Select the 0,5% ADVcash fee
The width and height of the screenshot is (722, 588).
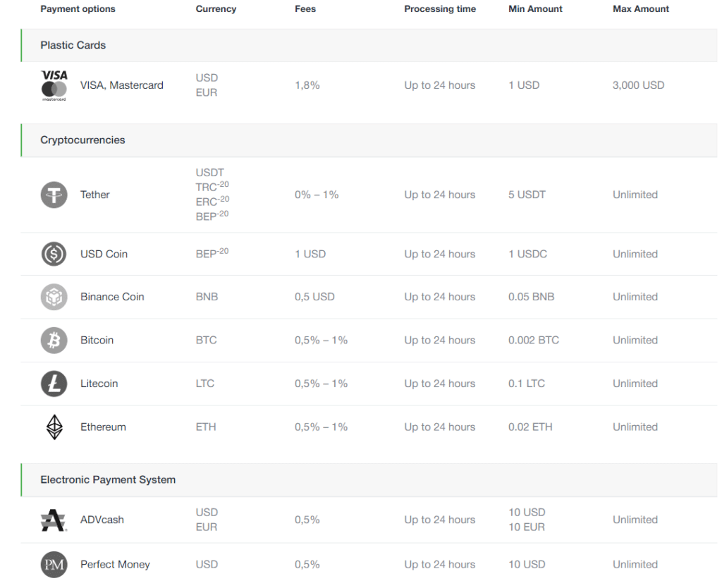coord(307,520)
